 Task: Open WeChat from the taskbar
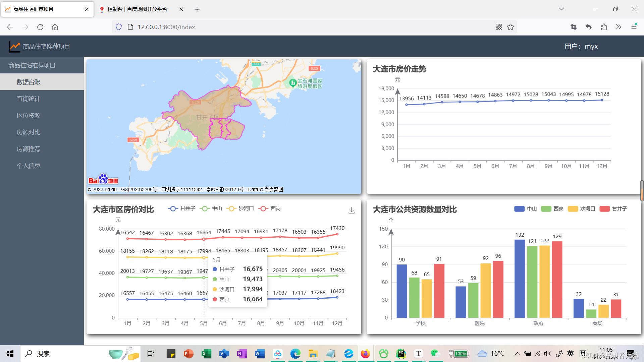click(435, 354)
